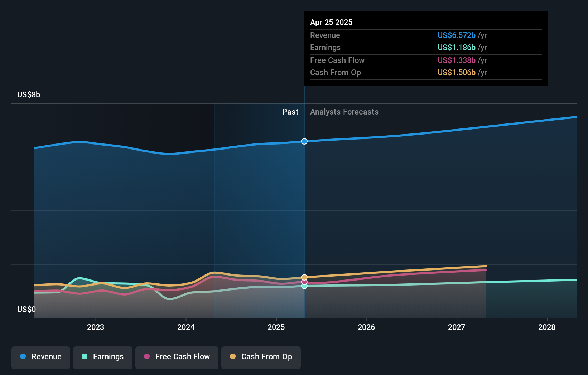The height and width of the screenshot is (375, 588).
Task: Click the Past section label
Action: point(290,112)
